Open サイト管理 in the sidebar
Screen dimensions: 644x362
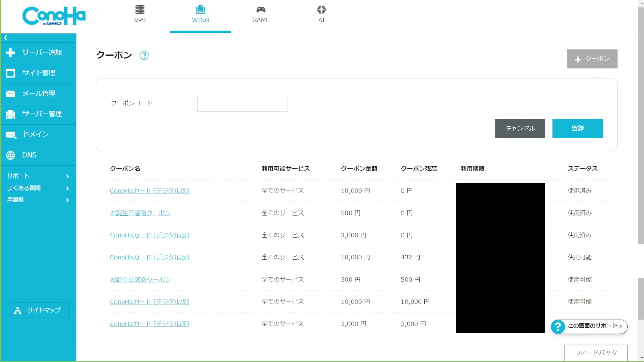(38, 73)
